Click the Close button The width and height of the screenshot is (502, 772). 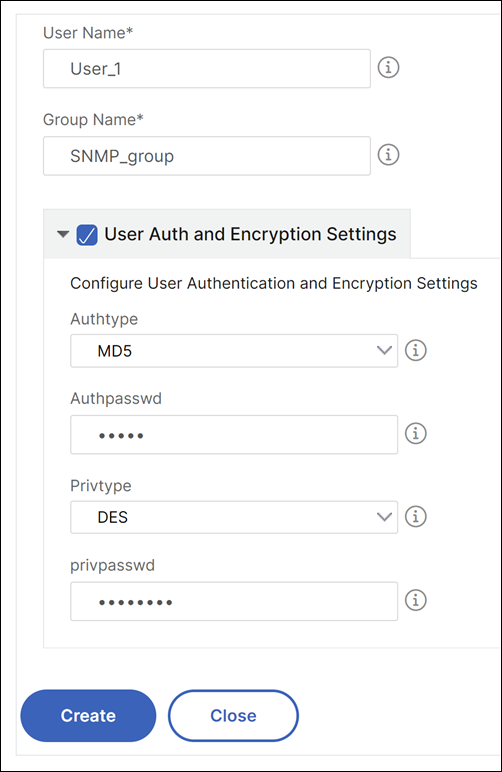(233, 715)
